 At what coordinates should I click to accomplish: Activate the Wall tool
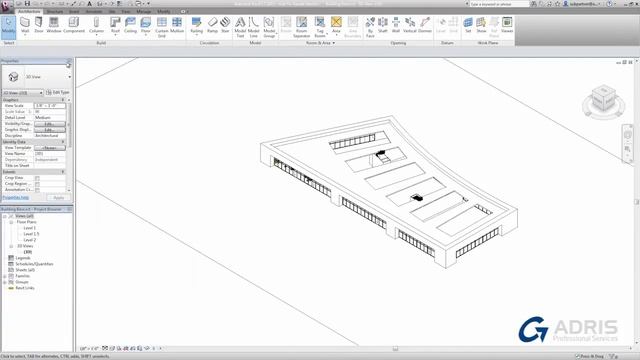[x=25, y=25]
